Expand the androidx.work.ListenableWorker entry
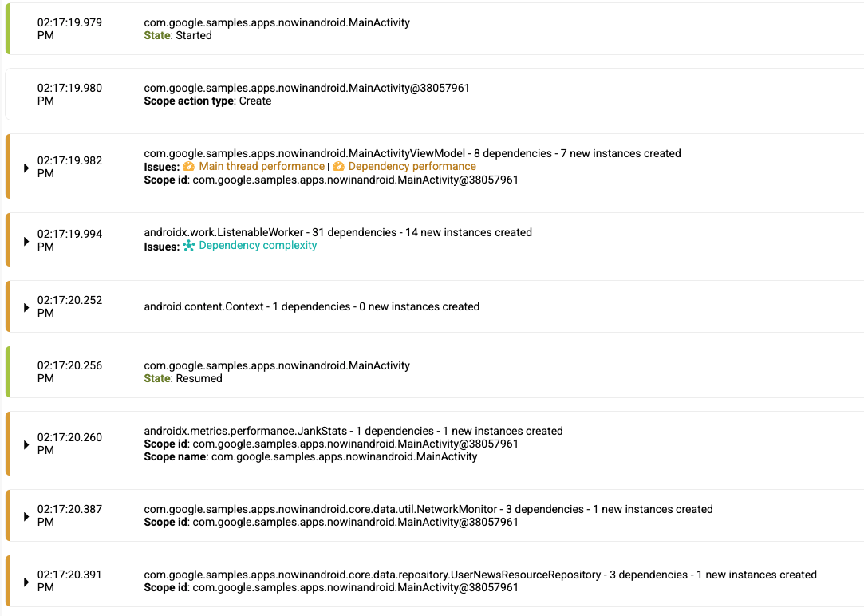Screen dimensions: 864x616 pyautogui.click(x=26, y=240)
